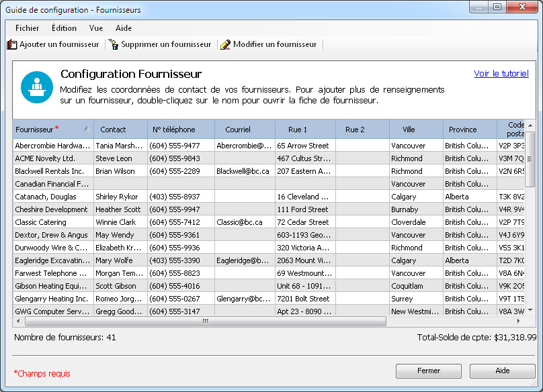The width and height of the screenshot is (543, 392).
Task: Open the Aide menu
Action: 124,28
